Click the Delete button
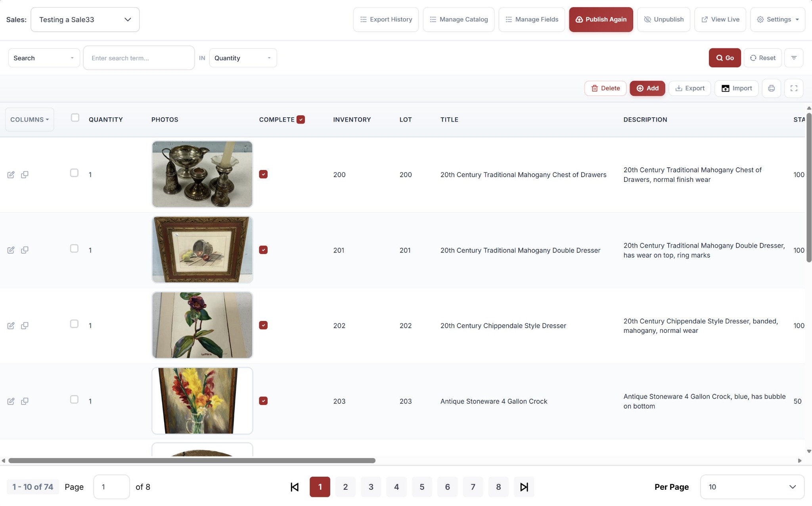Image resolution: width=812 pixels, height=506 pixels. coord(605,88)
